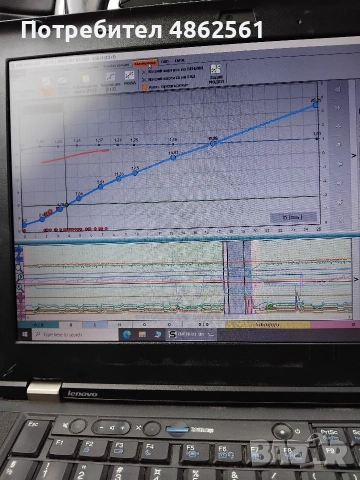
Task: Click the green marker point on the curve
Action: (x=67, y=205)
